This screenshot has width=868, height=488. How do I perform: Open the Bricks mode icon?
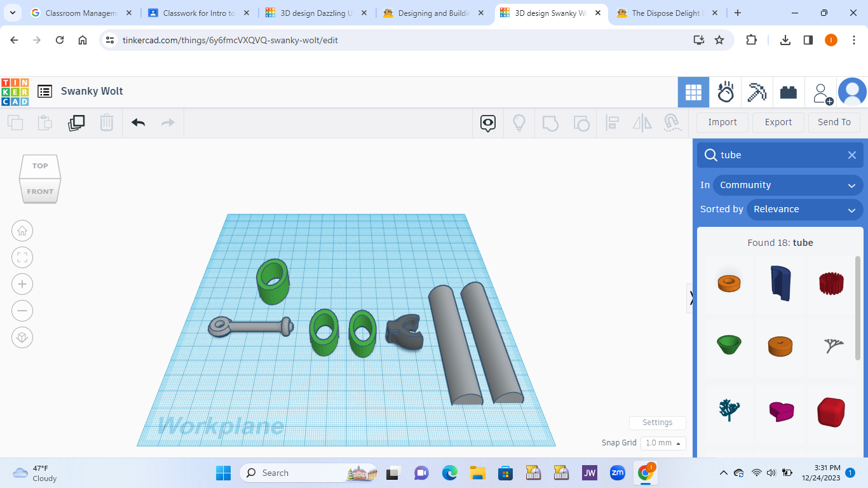coord(789,93)
